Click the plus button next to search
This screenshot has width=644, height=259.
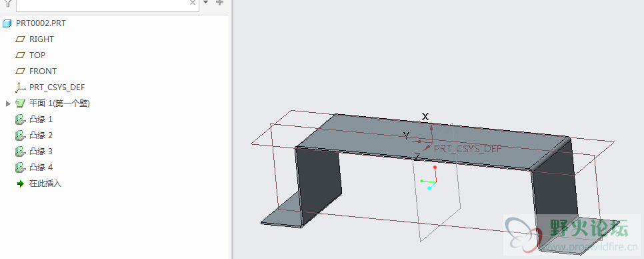point(220,3)
